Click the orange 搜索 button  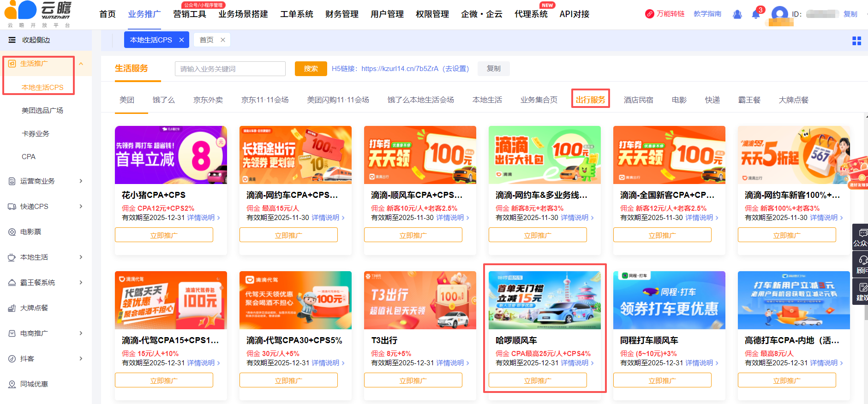click(x=311, y=69)
